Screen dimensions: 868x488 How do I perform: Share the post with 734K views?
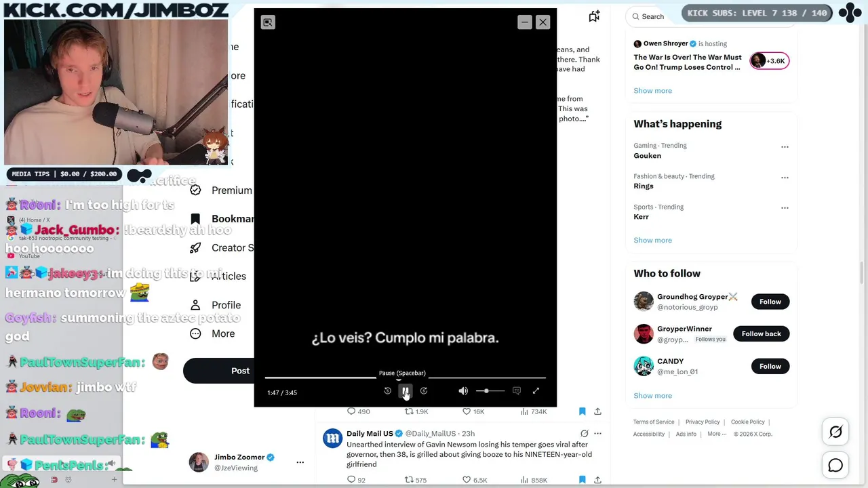point(597,411)
